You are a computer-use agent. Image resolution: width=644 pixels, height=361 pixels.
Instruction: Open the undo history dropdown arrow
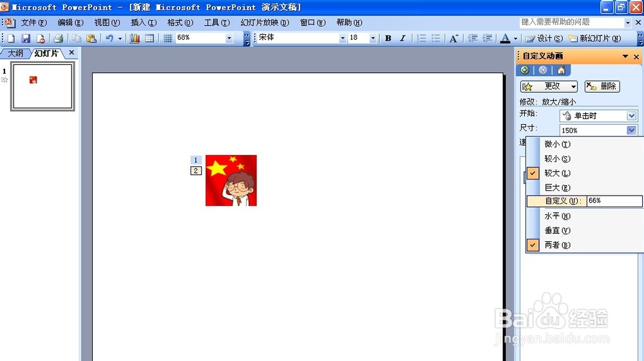(120, 38)
